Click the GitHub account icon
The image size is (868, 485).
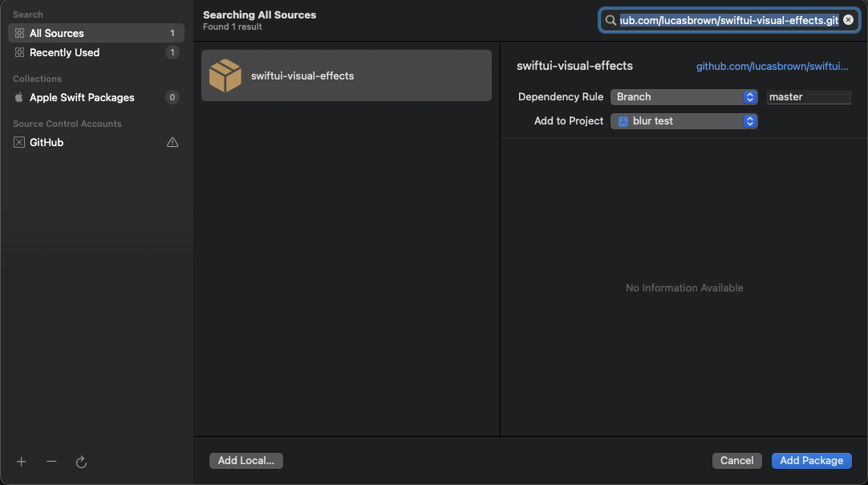tap(19, 142)
